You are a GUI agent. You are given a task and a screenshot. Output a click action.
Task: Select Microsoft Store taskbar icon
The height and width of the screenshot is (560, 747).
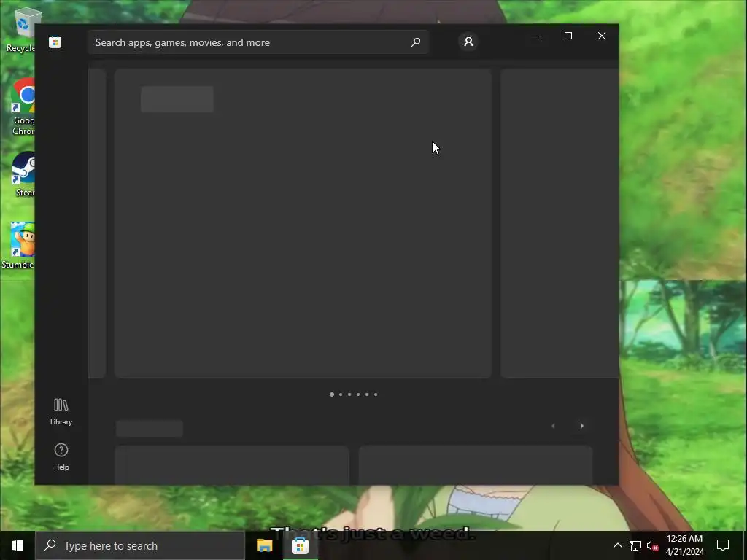[300, 545]
